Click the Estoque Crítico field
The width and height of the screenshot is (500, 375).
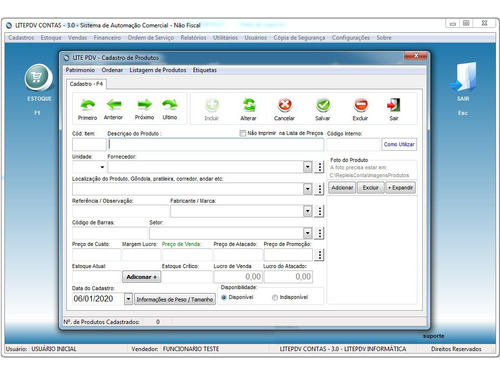pyautogui.click(x=187, y=277)
